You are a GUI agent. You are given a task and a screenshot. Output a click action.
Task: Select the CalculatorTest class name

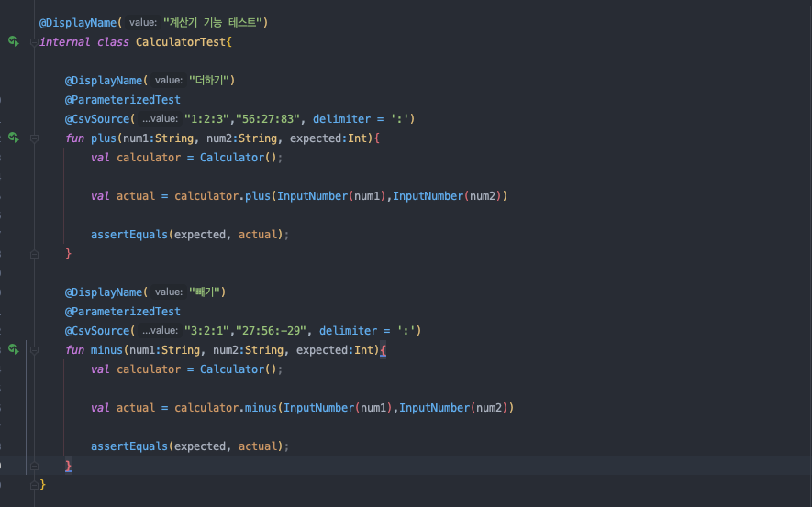(x=181, y=42)
